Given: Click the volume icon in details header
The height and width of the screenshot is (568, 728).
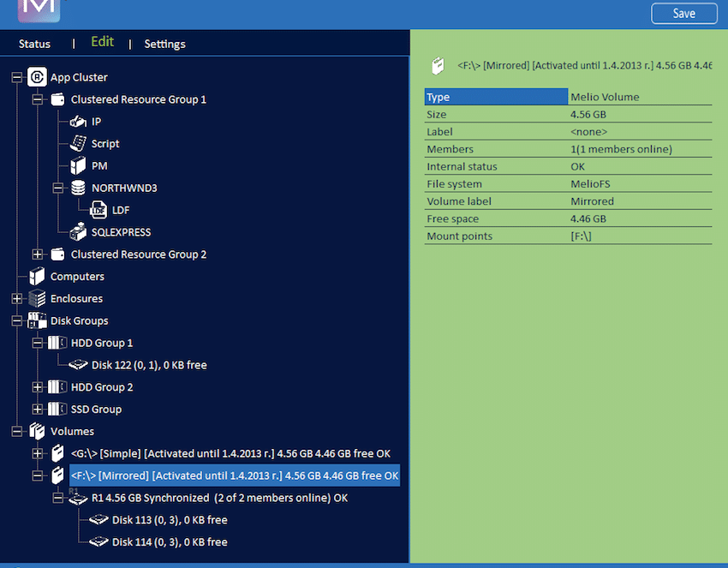Looking at the screenshot, I should tap(438, 65).
